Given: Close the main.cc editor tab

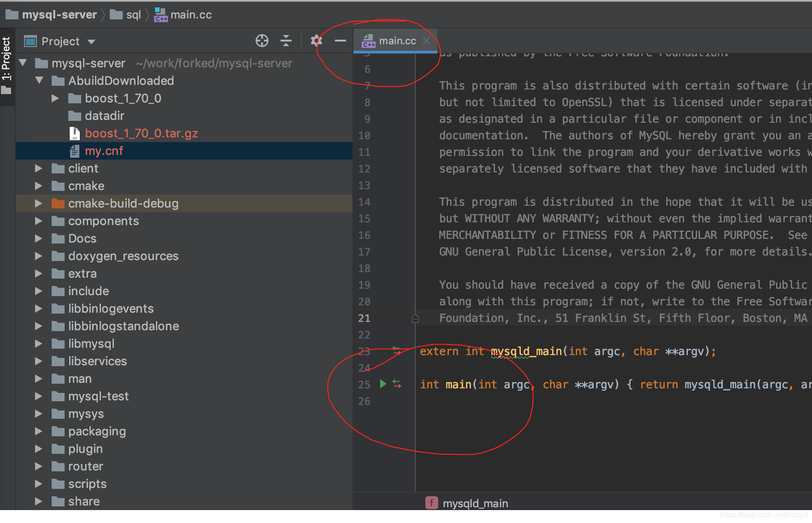Looking at the screenshot, I should [x=426, y=41].
